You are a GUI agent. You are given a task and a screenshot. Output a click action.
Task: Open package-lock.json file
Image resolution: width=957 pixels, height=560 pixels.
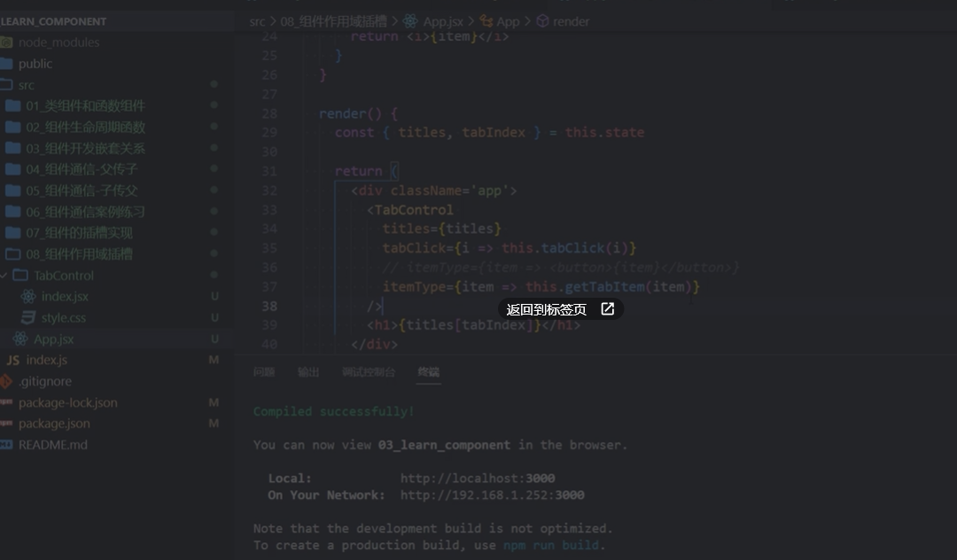[67, 402]
